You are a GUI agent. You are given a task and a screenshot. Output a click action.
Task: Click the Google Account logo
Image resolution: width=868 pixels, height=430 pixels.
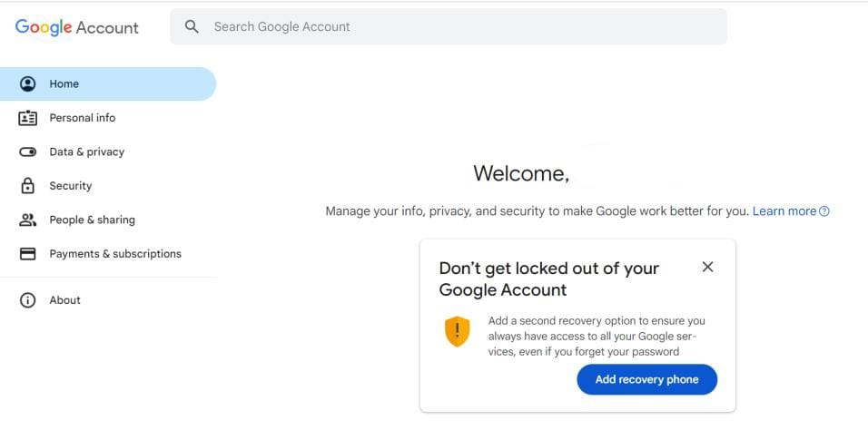tap(77, 27)
